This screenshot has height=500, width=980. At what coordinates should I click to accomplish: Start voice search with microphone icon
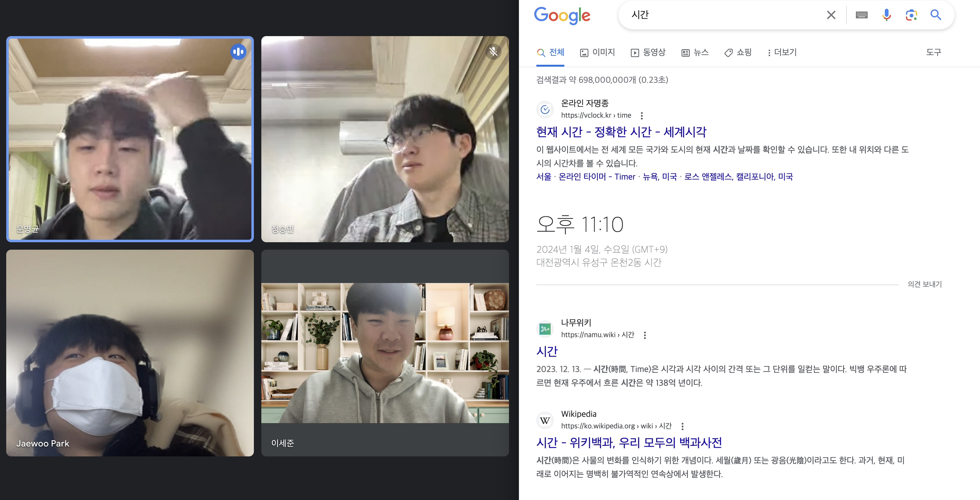click(x=886, y=15)
